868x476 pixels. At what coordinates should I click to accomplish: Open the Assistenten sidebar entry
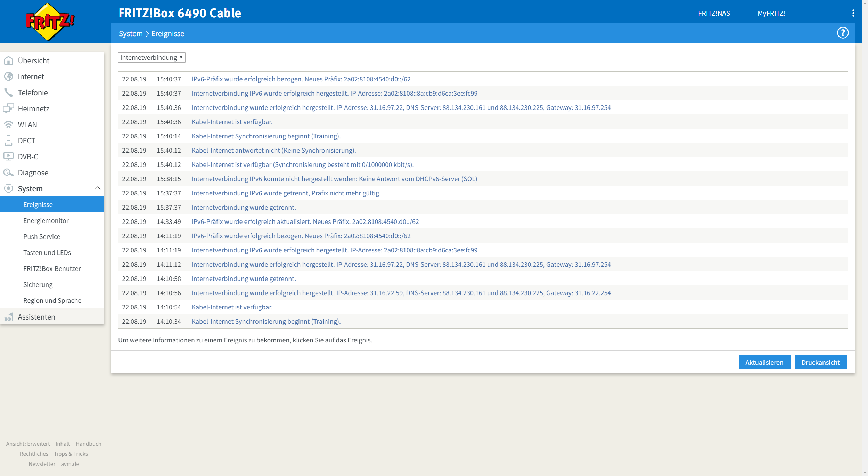36,317
